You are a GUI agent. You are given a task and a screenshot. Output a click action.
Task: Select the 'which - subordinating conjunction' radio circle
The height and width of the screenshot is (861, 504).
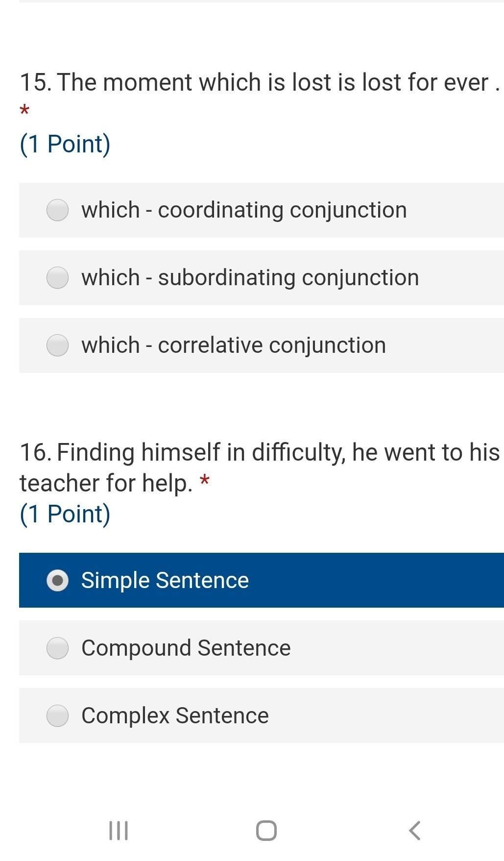tap(57, 278)
